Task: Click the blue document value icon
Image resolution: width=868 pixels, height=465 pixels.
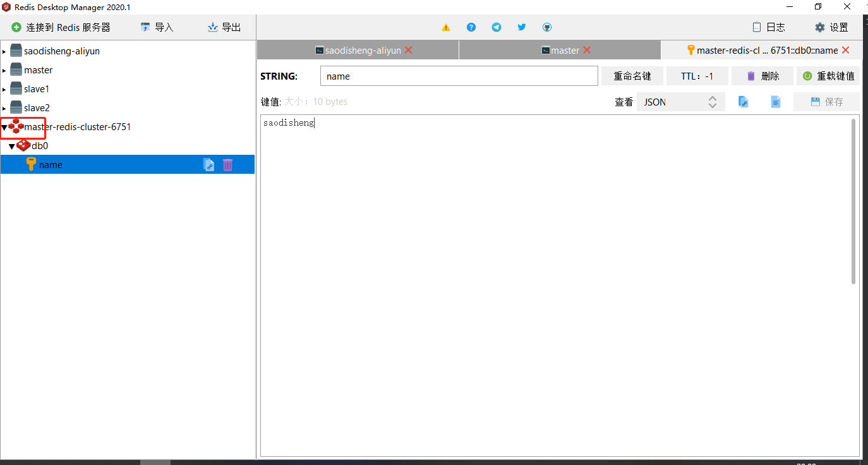Action: (x=776, y=102)
